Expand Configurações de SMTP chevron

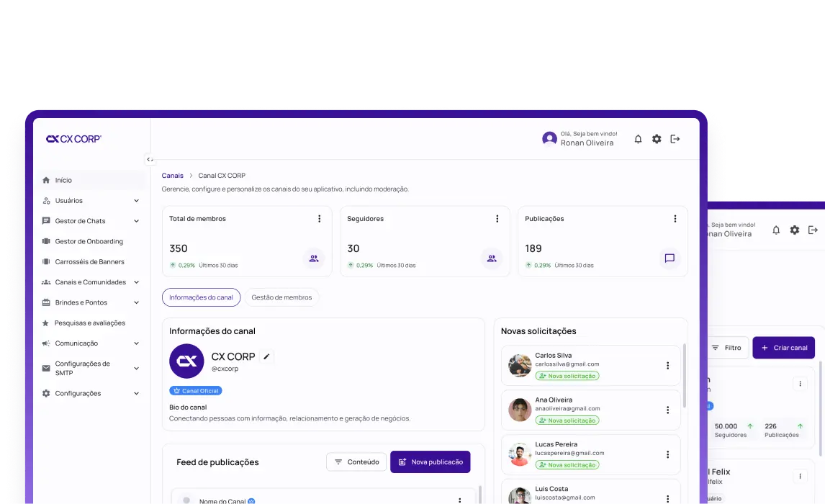point(136,368)
